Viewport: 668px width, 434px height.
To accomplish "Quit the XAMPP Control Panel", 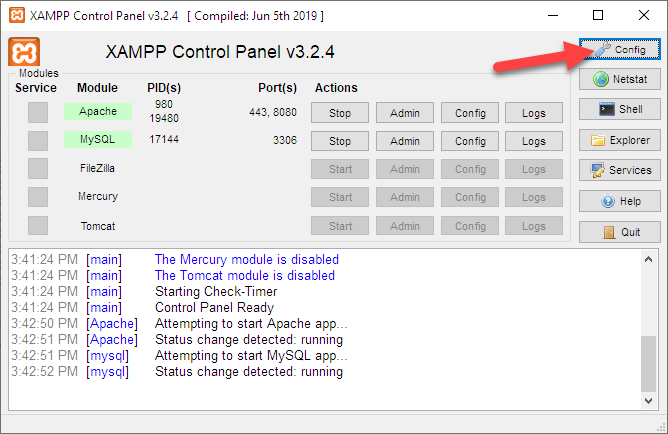I will [x=619, y=232].
